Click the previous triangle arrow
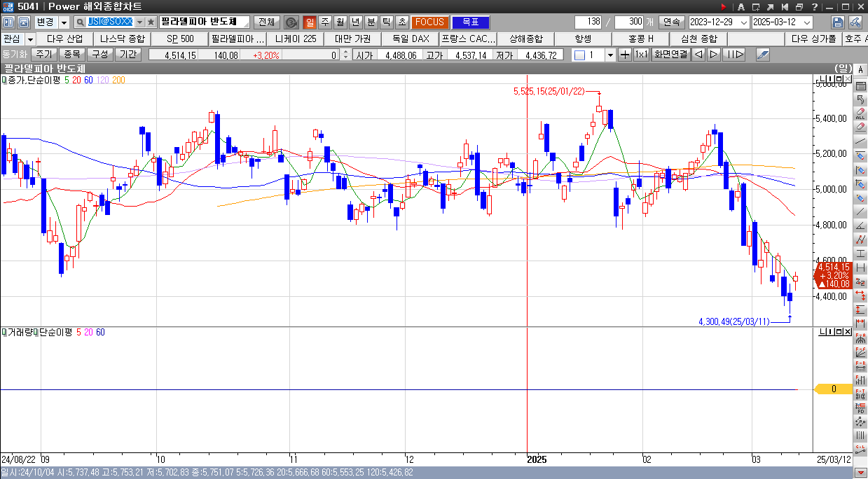 point(698,55)
